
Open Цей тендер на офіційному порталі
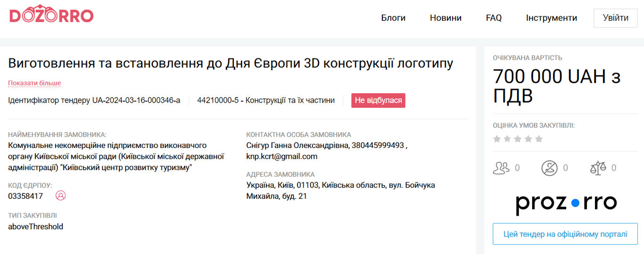point(565,234)
